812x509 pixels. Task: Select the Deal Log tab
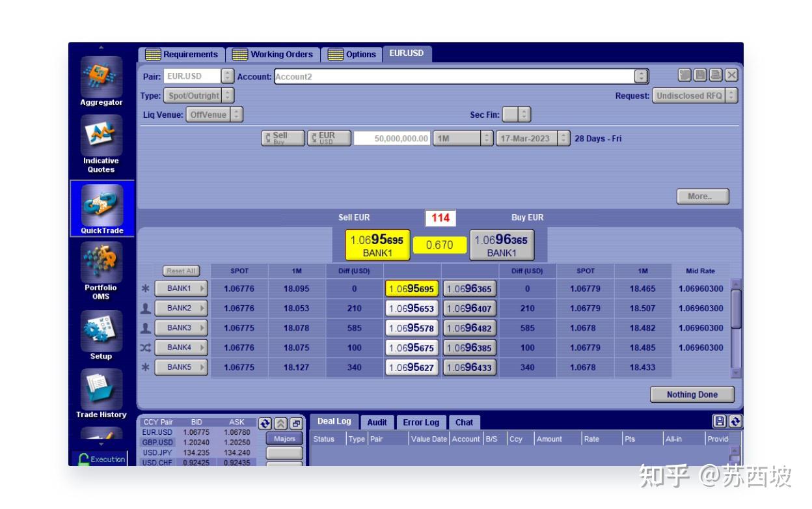click(x=334, y=422)
